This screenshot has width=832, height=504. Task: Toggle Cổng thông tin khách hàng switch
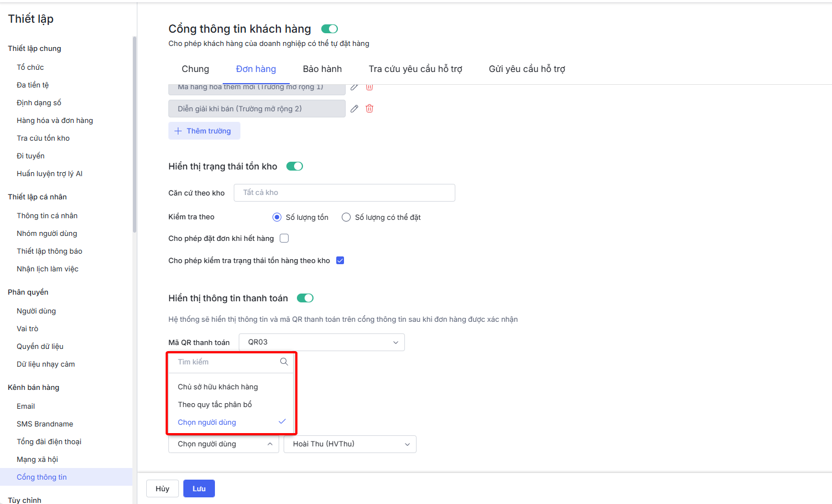pos(330,29)
